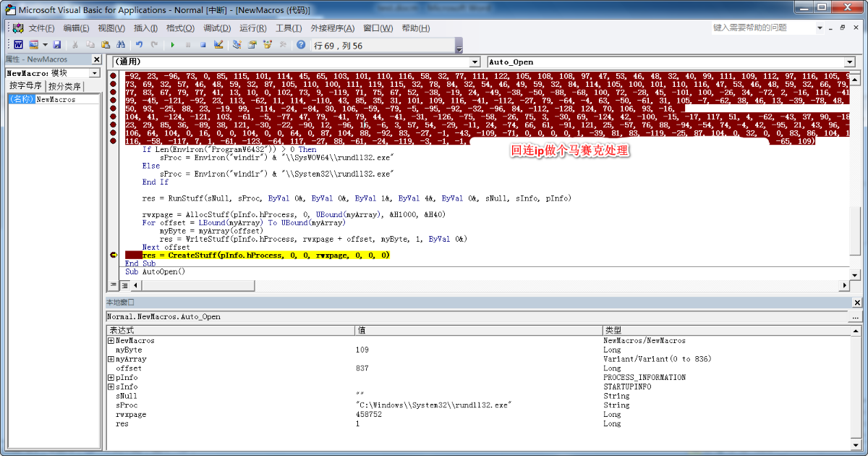Close the 本地窗口 locals window
The image size is (868, 456).
click(x=857, y=303)
